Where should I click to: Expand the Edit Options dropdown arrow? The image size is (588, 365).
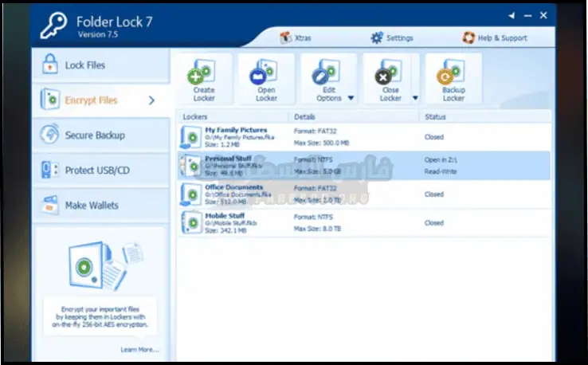(x=351, y=99)
